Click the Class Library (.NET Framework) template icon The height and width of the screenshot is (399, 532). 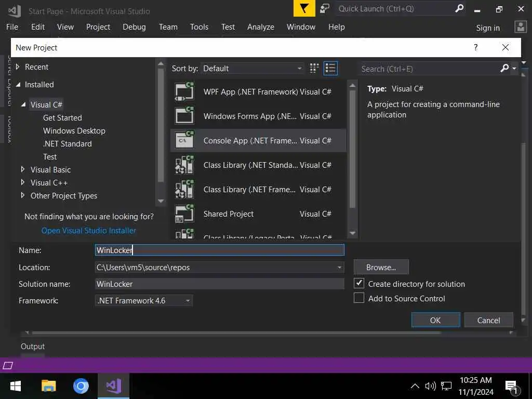click(184, 189)
